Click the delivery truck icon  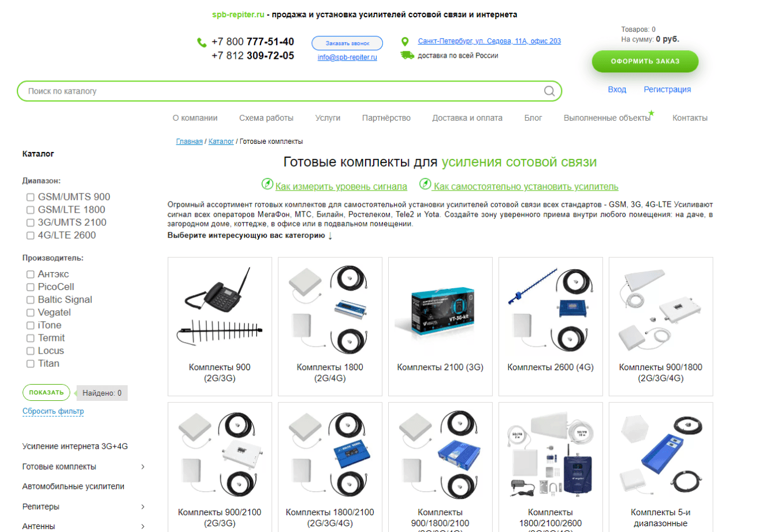[407, 55]
